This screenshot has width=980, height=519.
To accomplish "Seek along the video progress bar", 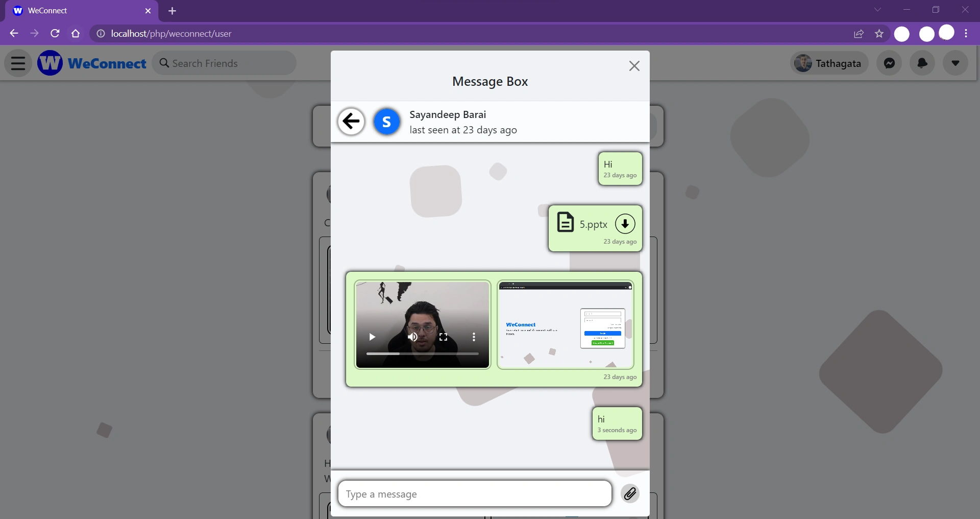I will [423, 353].
